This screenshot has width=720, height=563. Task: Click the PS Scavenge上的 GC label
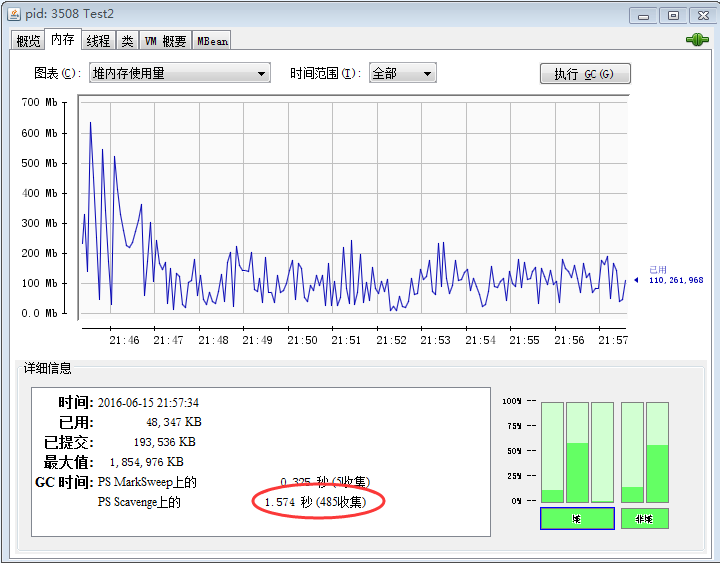[x=139, y=502]
